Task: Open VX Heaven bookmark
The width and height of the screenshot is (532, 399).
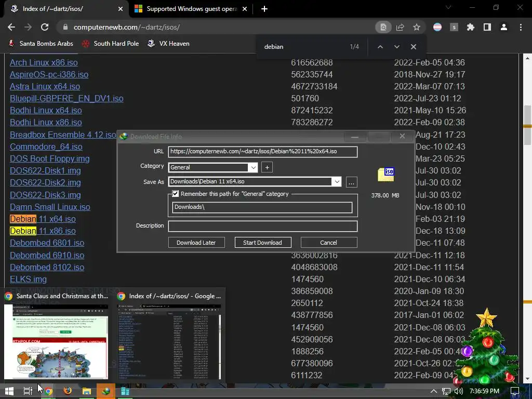Action: 169,44
